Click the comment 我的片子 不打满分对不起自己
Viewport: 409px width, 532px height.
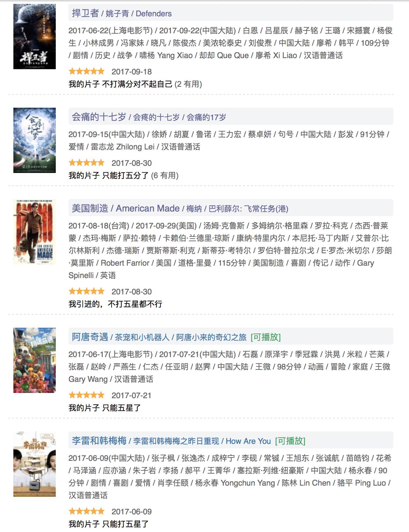pyautogui.click(x=120, y=84)
